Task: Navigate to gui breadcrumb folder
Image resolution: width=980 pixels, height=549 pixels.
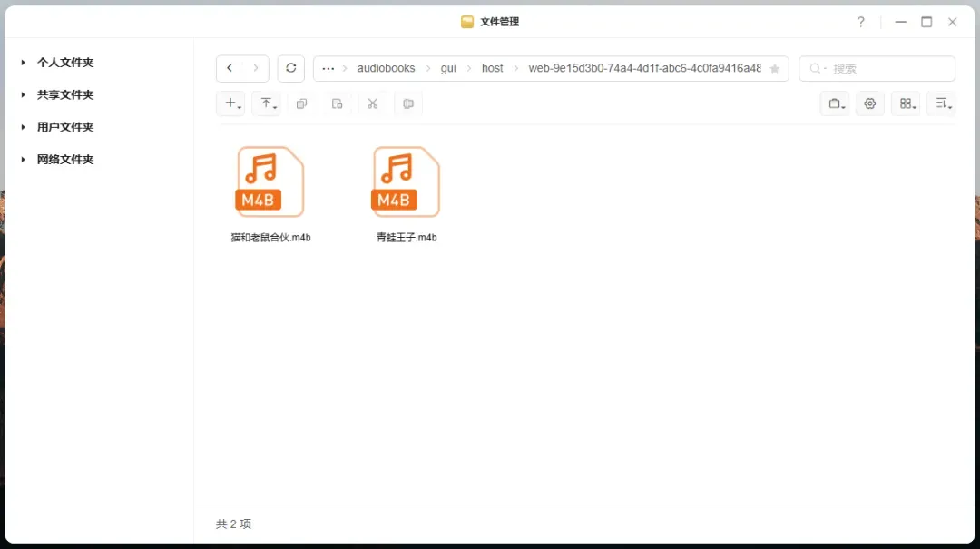Action: pyautogui.click(x=448, y=68)
